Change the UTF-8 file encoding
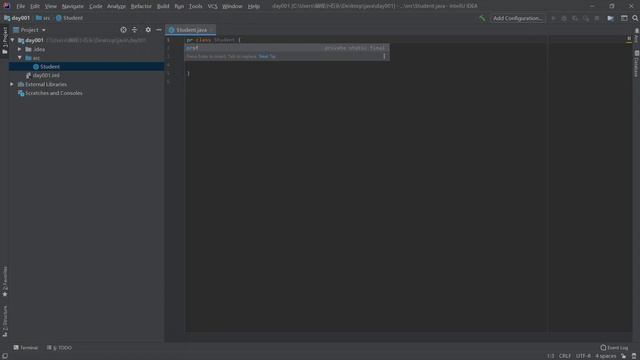 tap(583, 356)
